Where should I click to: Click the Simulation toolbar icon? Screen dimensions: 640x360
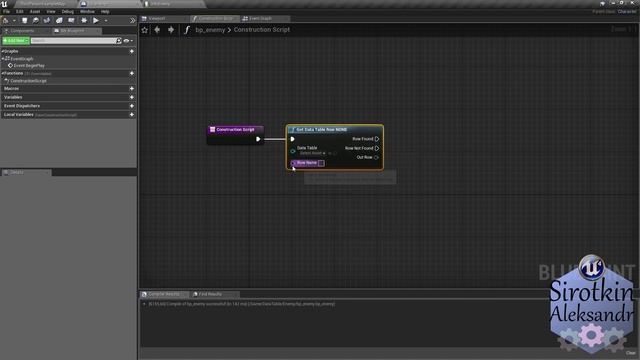[84, 20]
